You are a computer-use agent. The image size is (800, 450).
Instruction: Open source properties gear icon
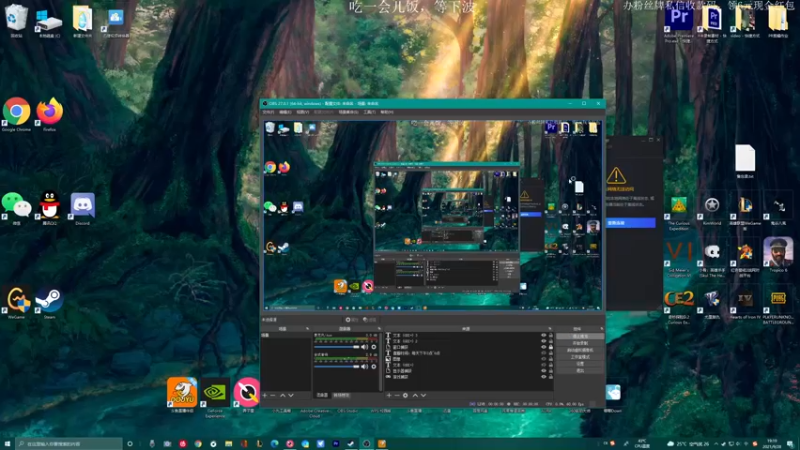(406, 395)
